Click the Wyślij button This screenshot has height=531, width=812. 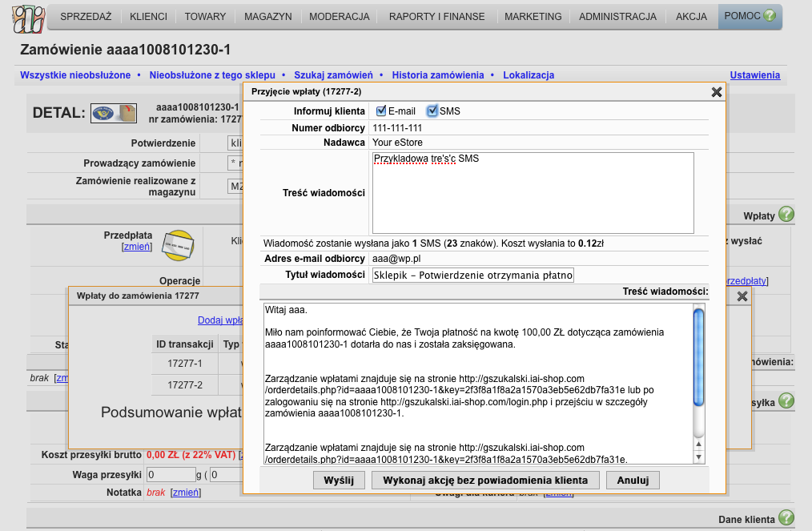coord(339,481)
